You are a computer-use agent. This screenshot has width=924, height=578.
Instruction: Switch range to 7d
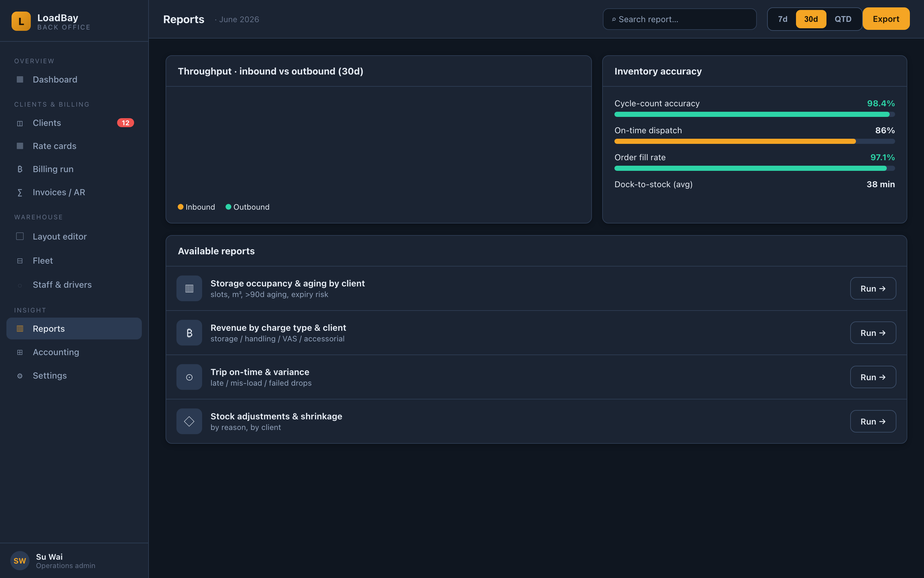(x=782, y=19)
